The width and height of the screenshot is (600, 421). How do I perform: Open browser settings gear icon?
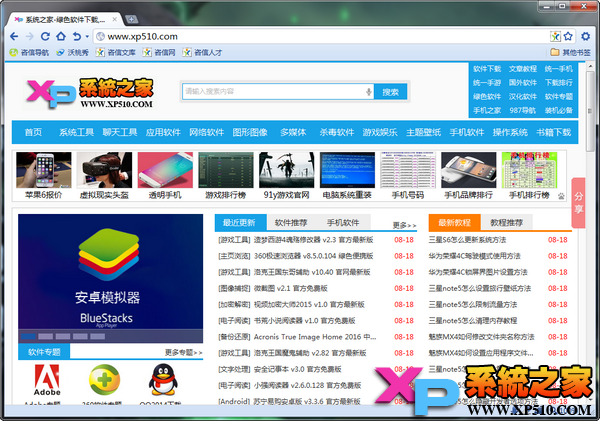click(x=585, y=36)
